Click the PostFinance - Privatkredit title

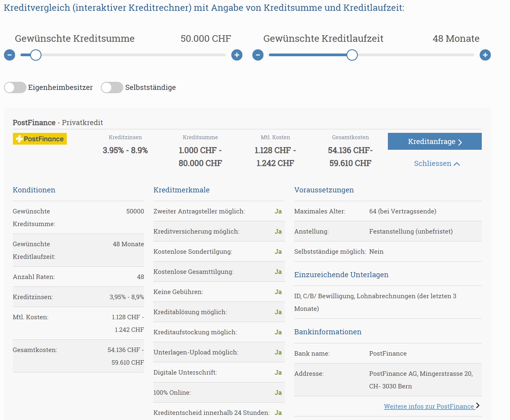[x=58, y=123]
